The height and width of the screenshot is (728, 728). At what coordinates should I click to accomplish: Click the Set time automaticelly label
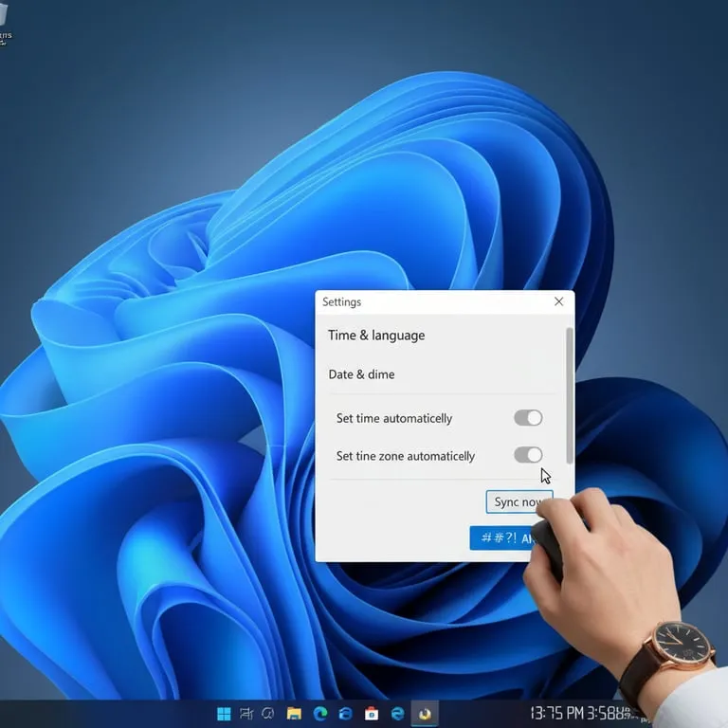(x=393, y=418)
